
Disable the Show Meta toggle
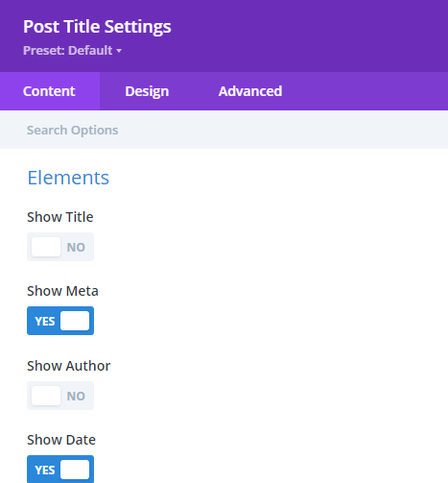pos(60,321)
